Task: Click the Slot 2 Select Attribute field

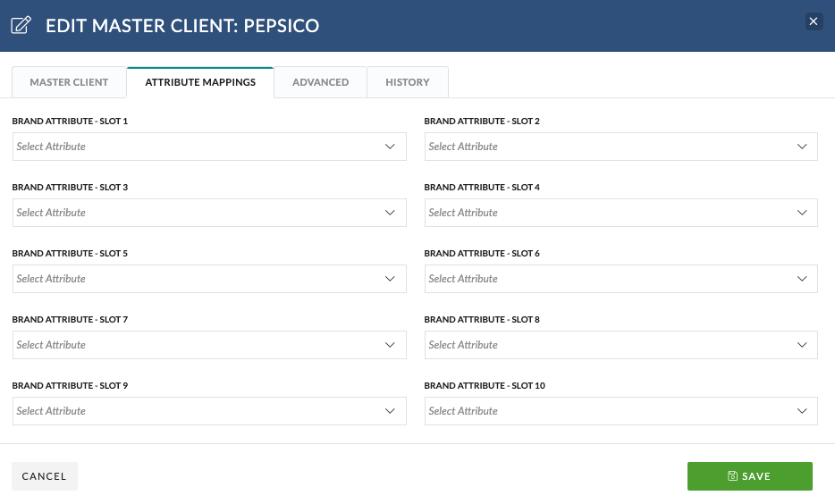Action: [x=621, y=147]
